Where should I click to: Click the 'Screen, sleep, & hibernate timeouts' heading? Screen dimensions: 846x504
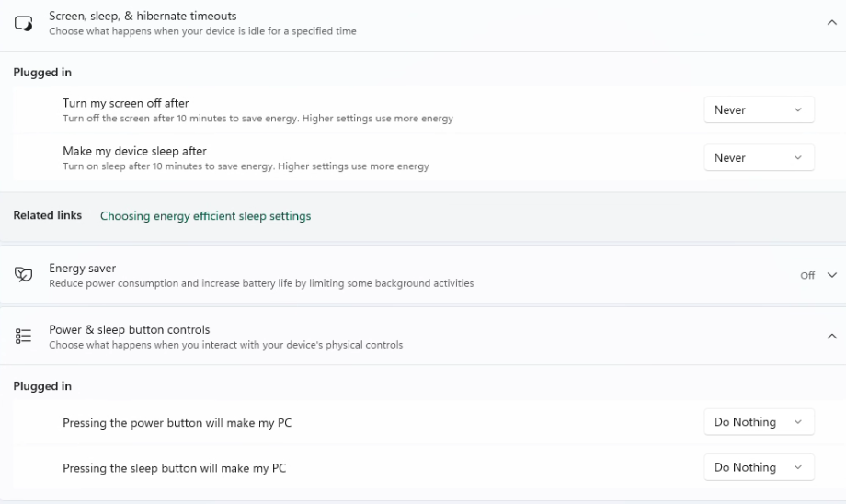[x=143, y=16]
